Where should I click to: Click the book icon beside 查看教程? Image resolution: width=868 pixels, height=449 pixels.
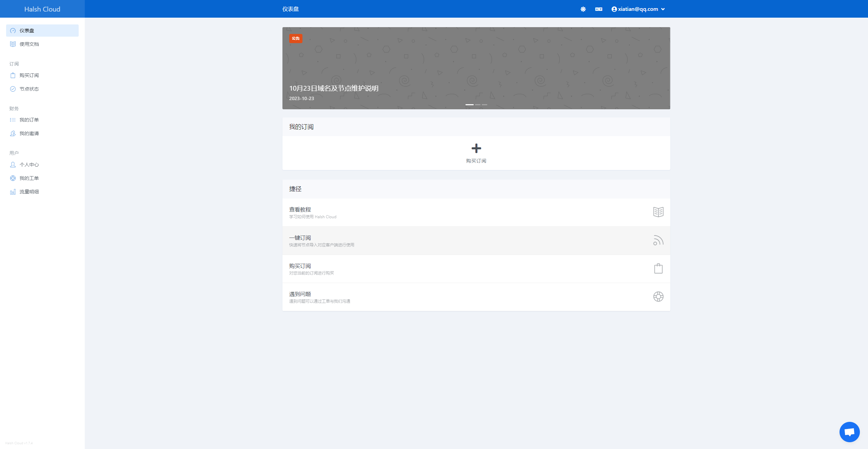pos(658,212)
